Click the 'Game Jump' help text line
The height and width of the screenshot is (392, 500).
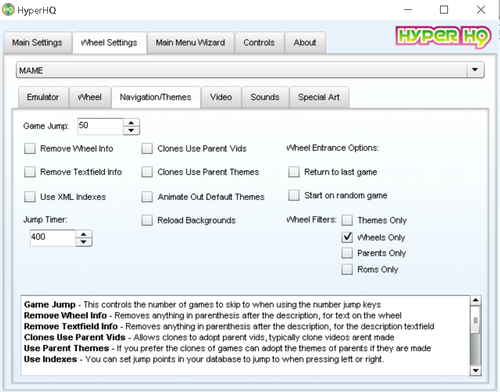click(202, 305)
